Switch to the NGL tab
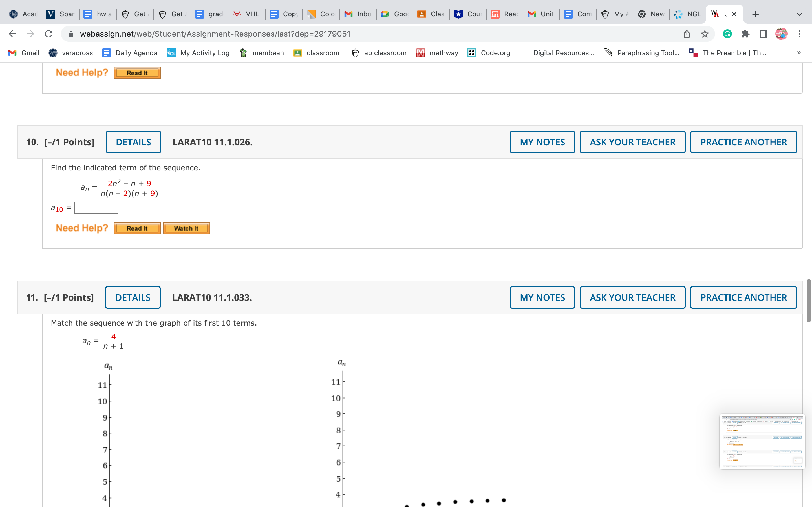The width and height of the screenshot is (812, 507). [x=688, y=14]
